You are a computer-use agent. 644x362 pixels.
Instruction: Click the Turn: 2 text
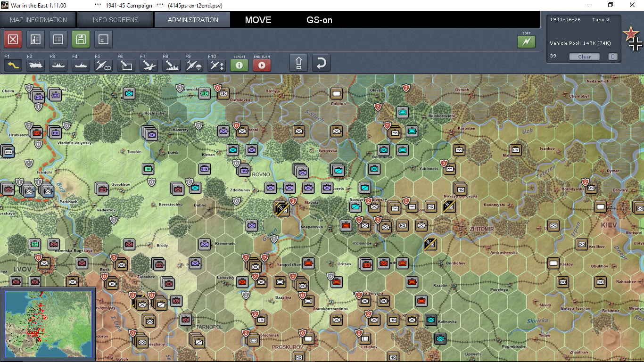(601, 19)
